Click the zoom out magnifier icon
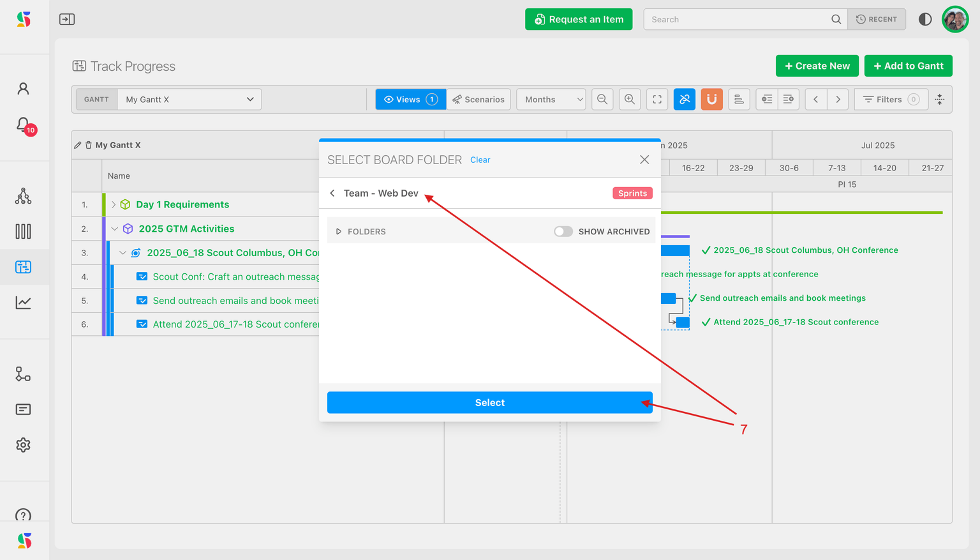 pos(602,100)
